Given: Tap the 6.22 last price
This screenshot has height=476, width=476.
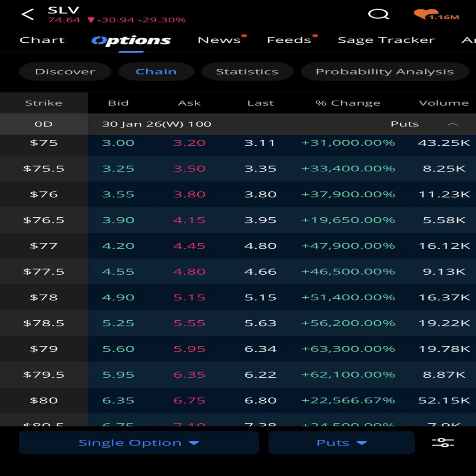Looking at the screenshot, I should pos(261,374).
